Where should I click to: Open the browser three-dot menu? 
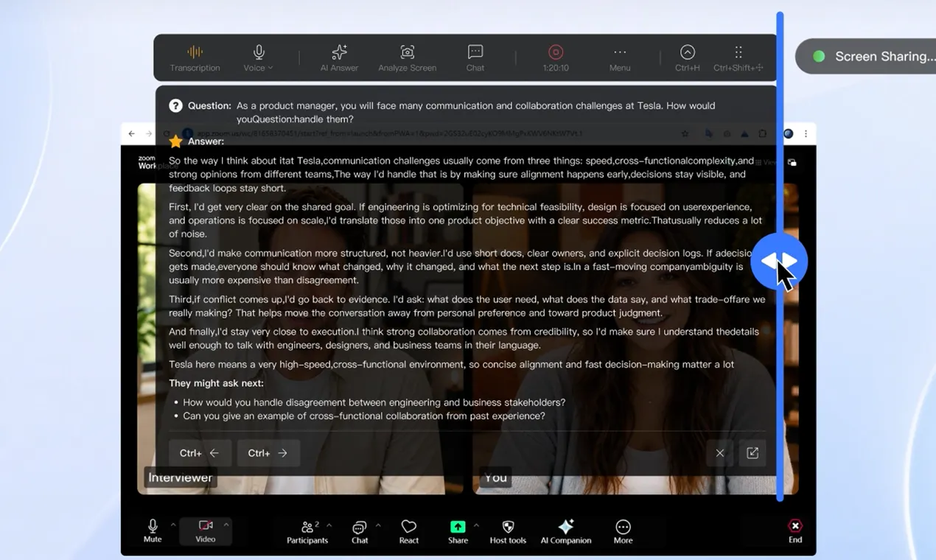click(x=806, y=133)
